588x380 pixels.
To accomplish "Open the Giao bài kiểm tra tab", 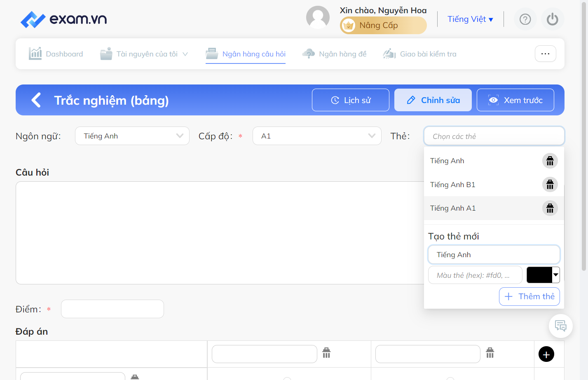I will [420, 54].
